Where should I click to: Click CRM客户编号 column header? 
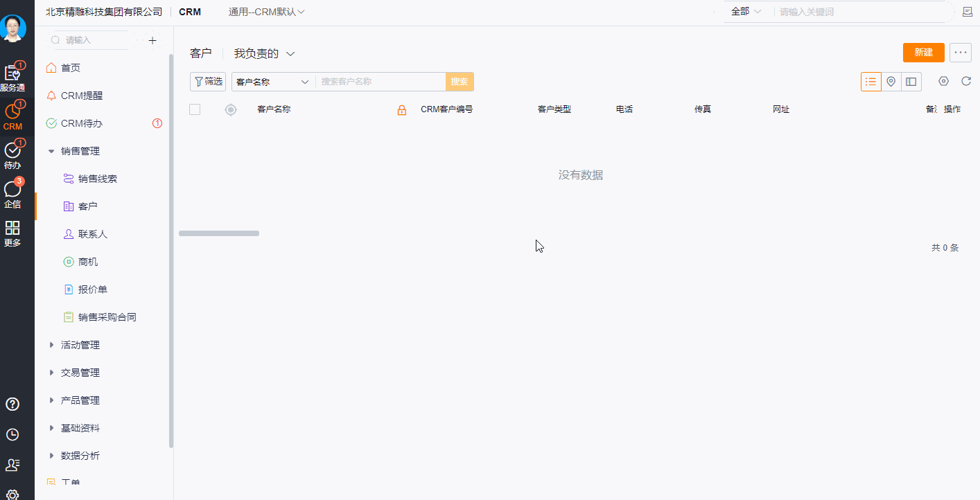pyautogui.click(x=447, y=109)
